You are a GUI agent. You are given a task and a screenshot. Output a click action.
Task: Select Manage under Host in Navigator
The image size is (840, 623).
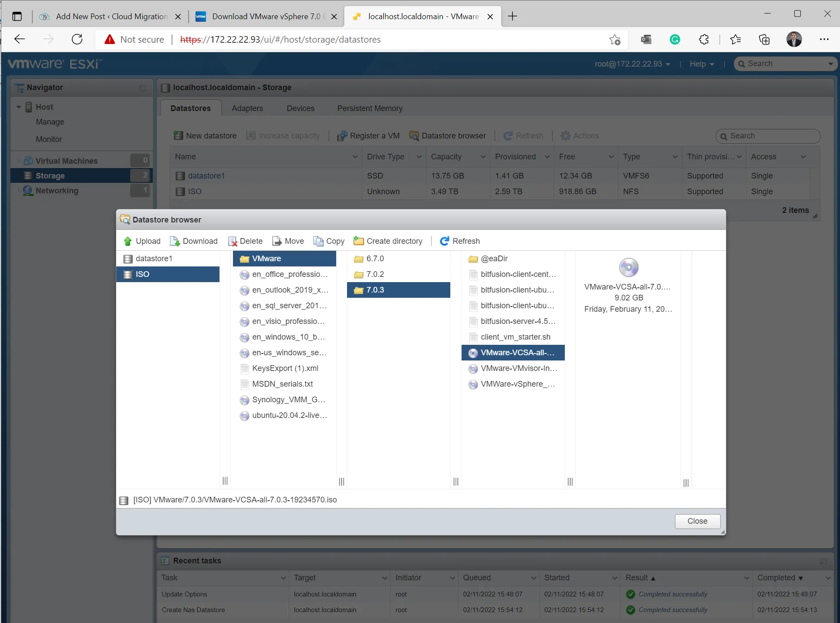[x=50, y=122]
